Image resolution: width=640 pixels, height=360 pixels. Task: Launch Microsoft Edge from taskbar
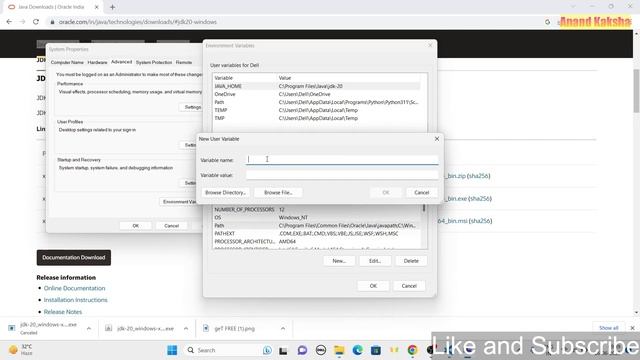tap(358, 350)
